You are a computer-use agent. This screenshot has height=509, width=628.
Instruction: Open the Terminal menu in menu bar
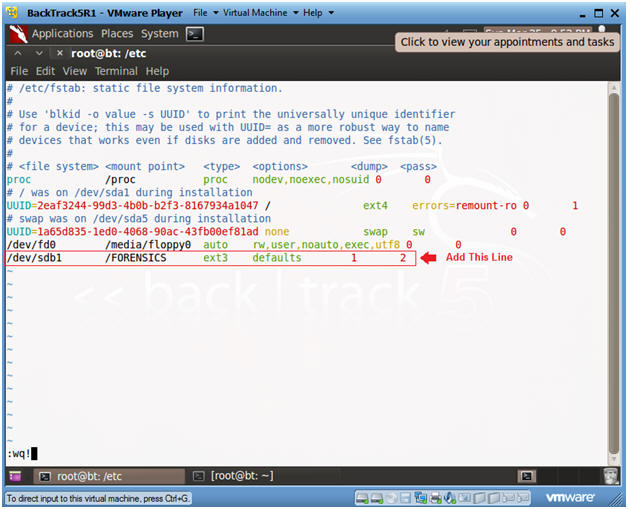[116, 71]
